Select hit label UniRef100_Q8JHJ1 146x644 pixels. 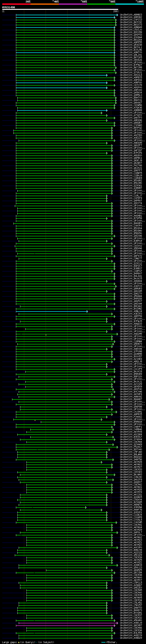pyautogui.click(x=131, y=168)
